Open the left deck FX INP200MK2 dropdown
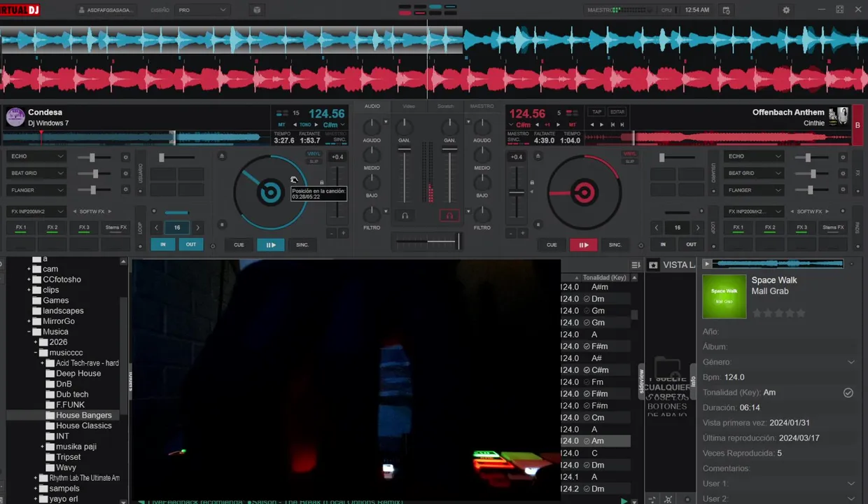This screenshot has width=868, height=504. [x=36, y=211]
